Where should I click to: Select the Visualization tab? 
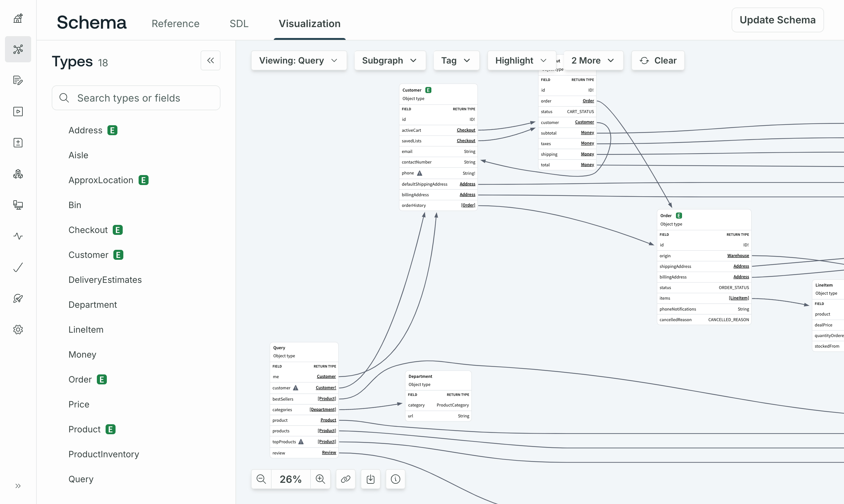(310, 23)
